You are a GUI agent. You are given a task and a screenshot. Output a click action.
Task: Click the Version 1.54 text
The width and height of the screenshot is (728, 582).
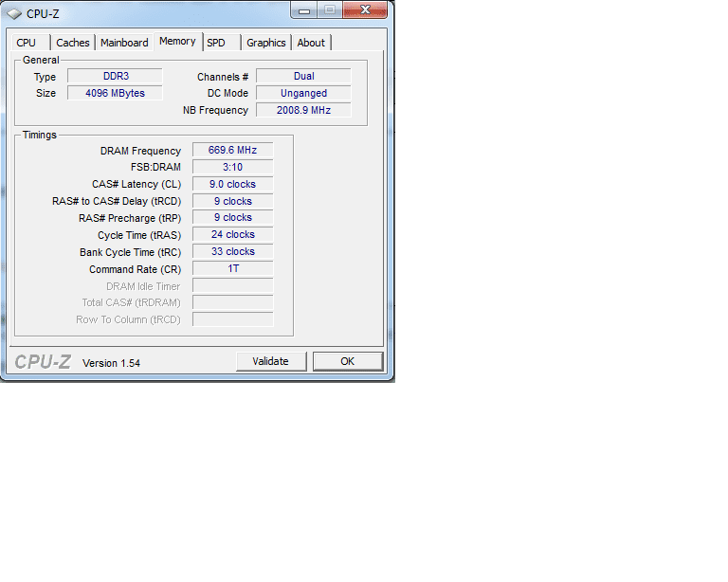112,363
